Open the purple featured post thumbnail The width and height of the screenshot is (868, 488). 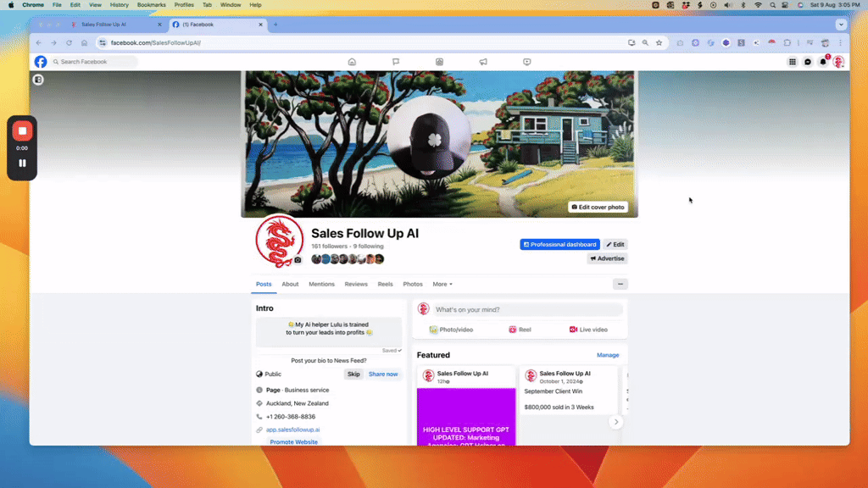(x=466, y=417)
